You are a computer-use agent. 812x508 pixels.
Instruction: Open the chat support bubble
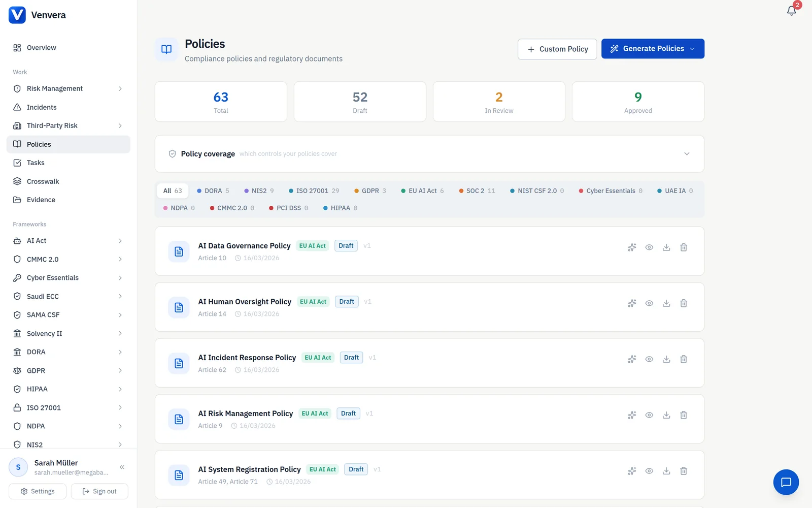click(786, 482)
